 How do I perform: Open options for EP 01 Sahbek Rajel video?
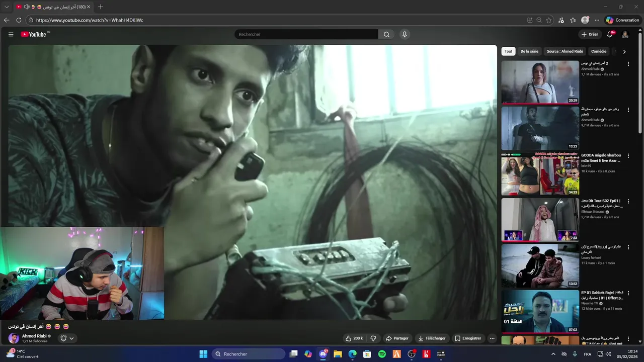(628, 293)
